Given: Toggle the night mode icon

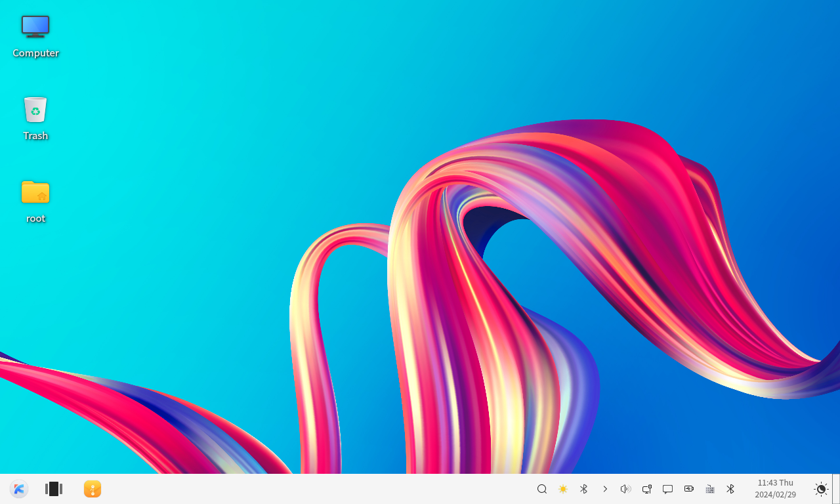Looking at the screenshot, I should [821, 489].
